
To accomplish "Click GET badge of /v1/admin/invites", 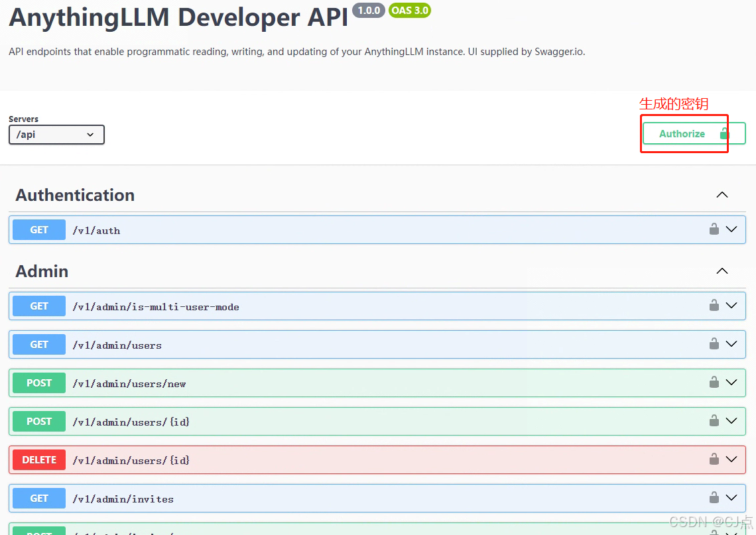I will (x=39, y=499).
